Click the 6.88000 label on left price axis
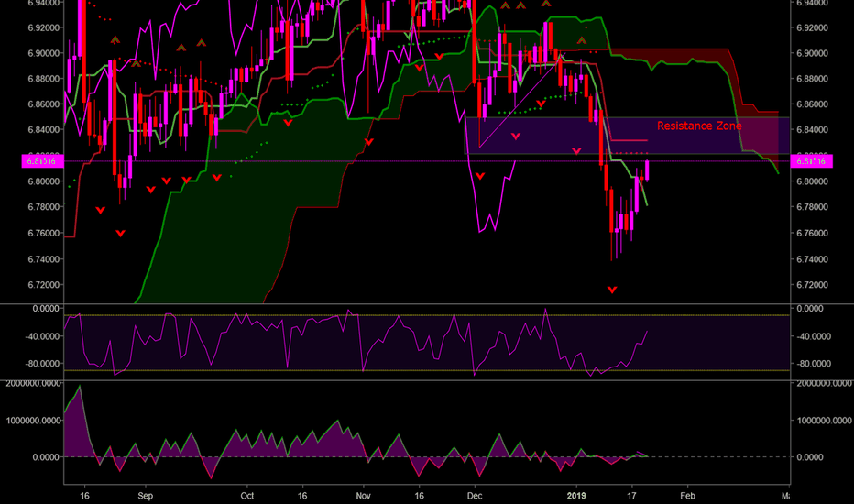The width and height of the screenshot is (854, 504). (x=44, y=79)
